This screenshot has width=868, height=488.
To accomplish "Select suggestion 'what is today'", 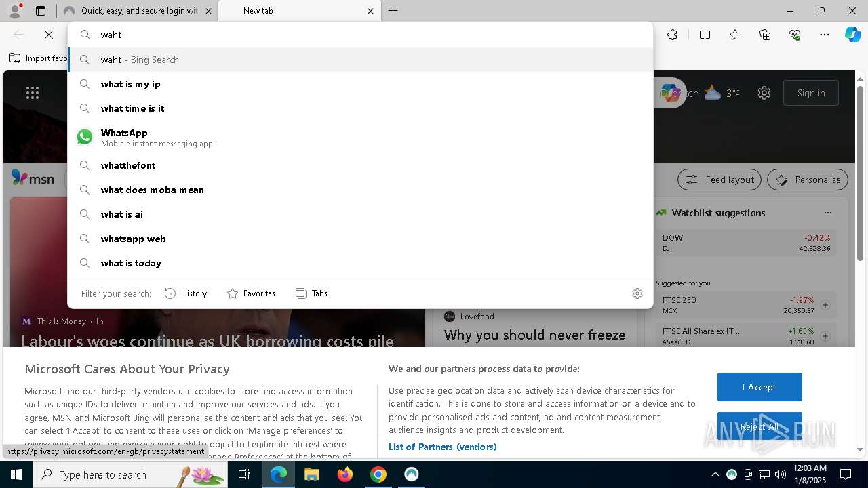I will pyautogui.click(x=361, y=263).
